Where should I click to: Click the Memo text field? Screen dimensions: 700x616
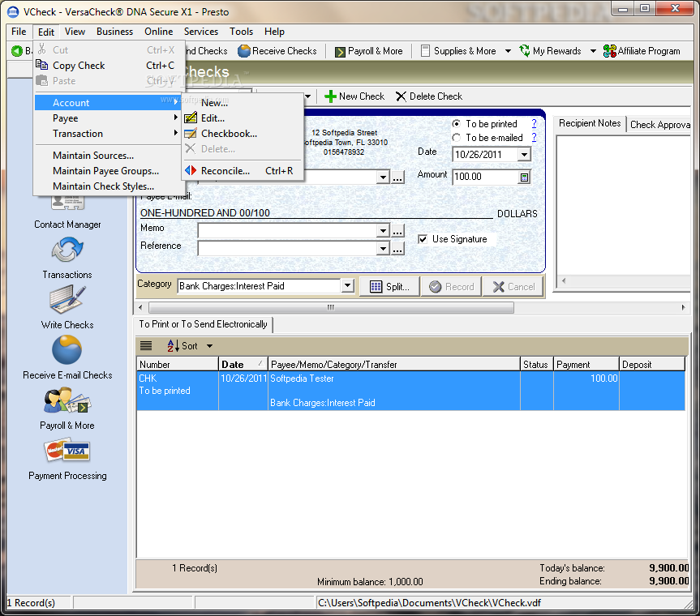click(x=287, y=231)
